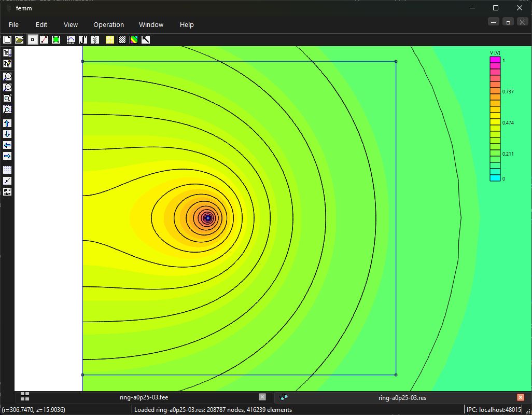Open the Edit menu

point(41,25)
